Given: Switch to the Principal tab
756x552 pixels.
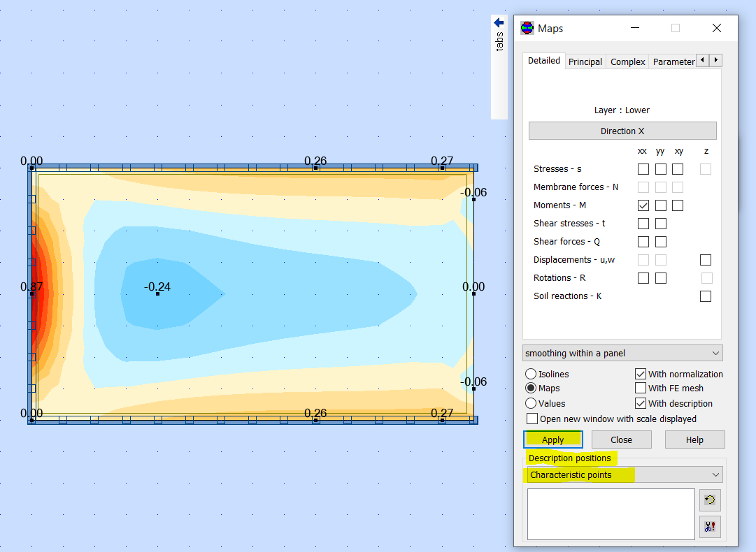Looking at the screenshot, I should pyautogui.click(x=585, y=61).
